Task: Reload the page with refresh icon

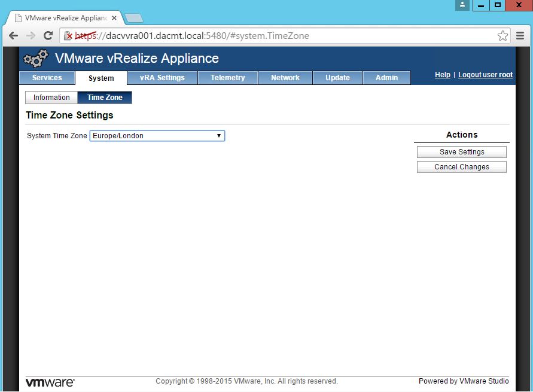Action: (48, 35)
